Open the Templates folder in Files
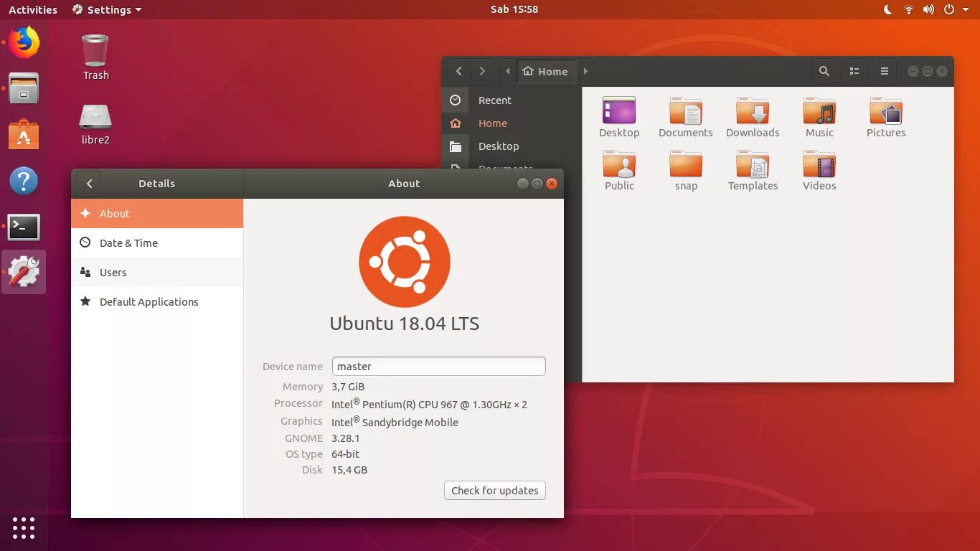 point(753,171)
